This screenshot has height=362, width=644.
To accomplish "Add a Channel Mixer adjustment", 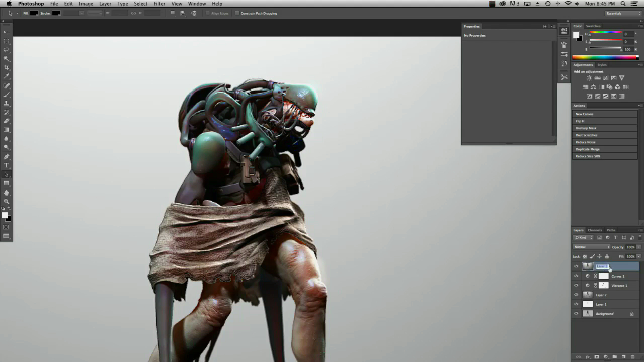I will pos(617,87).
